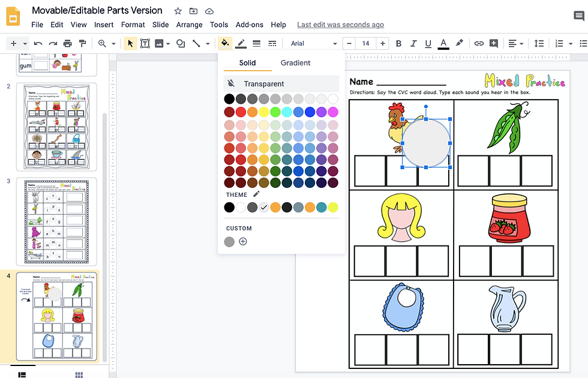Switch to the Gradient tab
588x378 pixels.
pyautogui.click(x=295, y=62)
